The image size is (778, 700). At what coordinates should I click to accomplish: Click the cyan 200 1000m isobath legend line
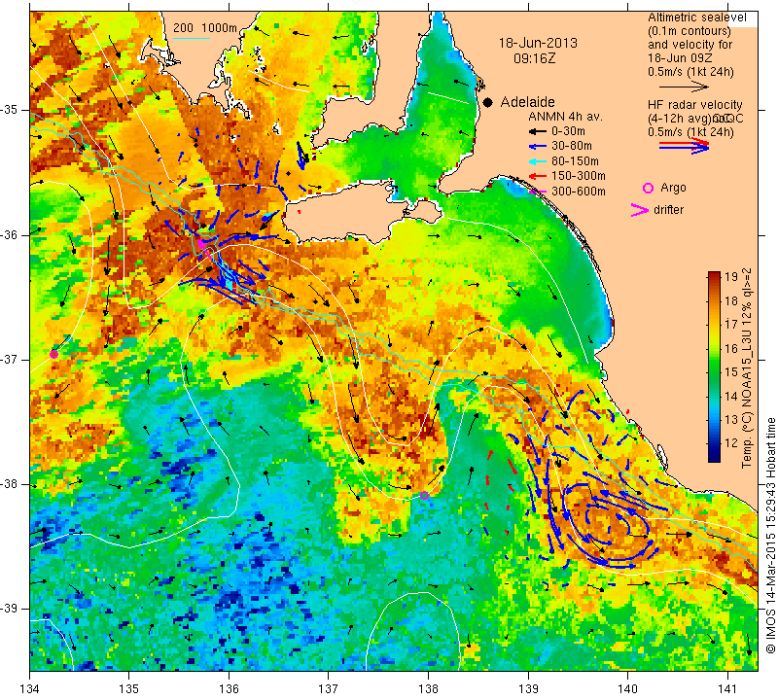click(192, 38)
